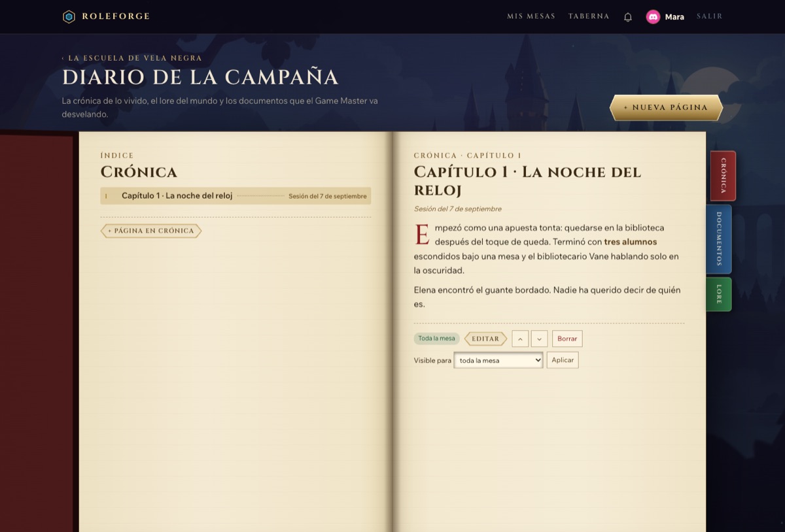Viewport: 785px width, 532px height.
Task: Switch to the Crónica side tab
Action: click(x=723, y=176)
